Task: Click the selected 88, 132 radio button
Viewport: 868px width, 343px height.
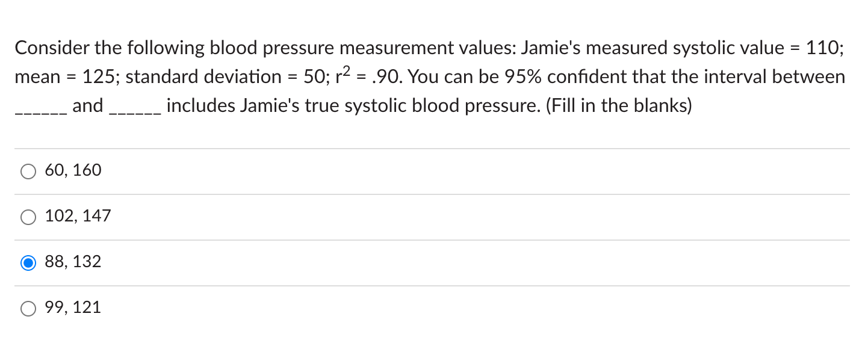Action: (28, 263)
